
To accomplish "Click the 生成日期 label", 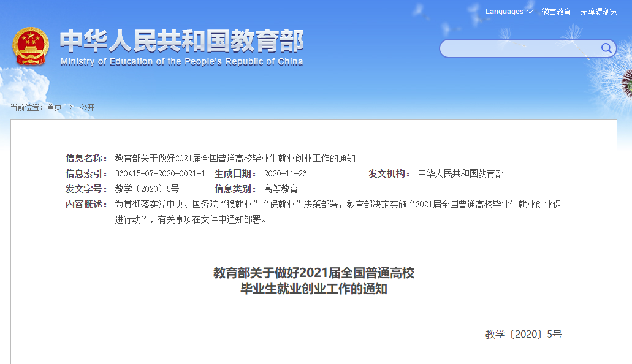I will point(235,174).
